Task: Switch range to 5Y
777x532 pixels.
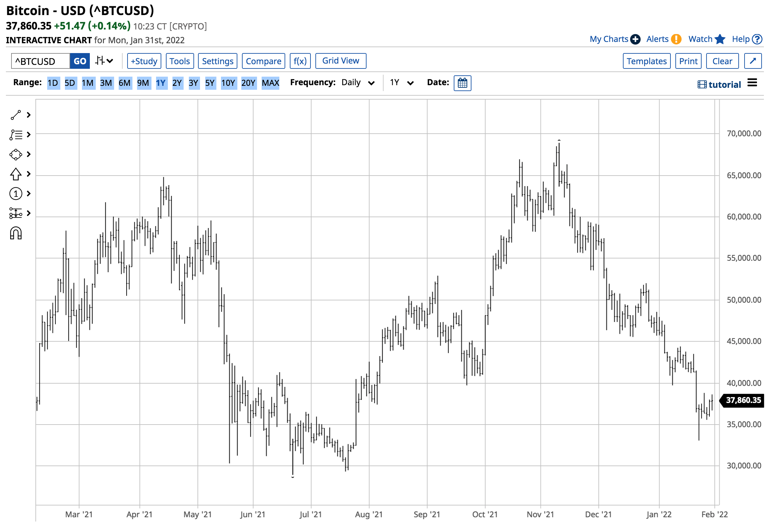Action: coord(210,83)
